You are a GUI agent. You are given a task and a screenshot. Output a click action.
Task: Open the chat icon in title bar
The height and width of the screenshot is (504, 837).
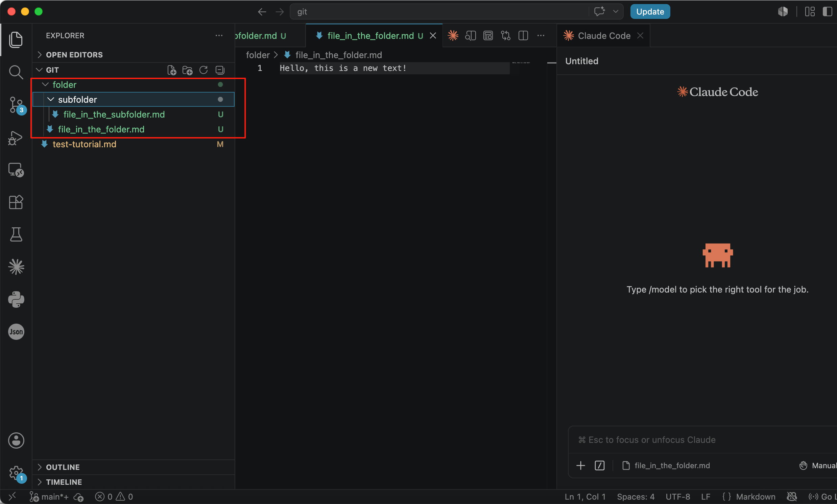600,11
